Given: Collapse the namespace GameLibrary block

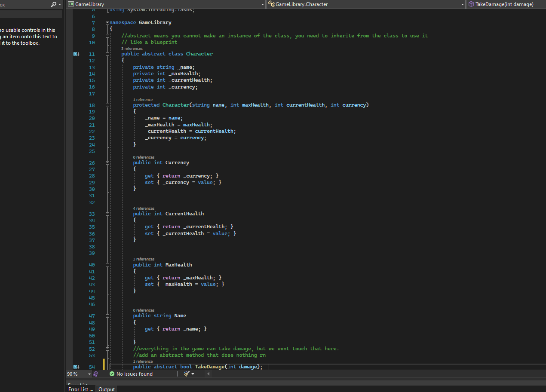Looking at the screenshot, I should (x=107, y=22).
